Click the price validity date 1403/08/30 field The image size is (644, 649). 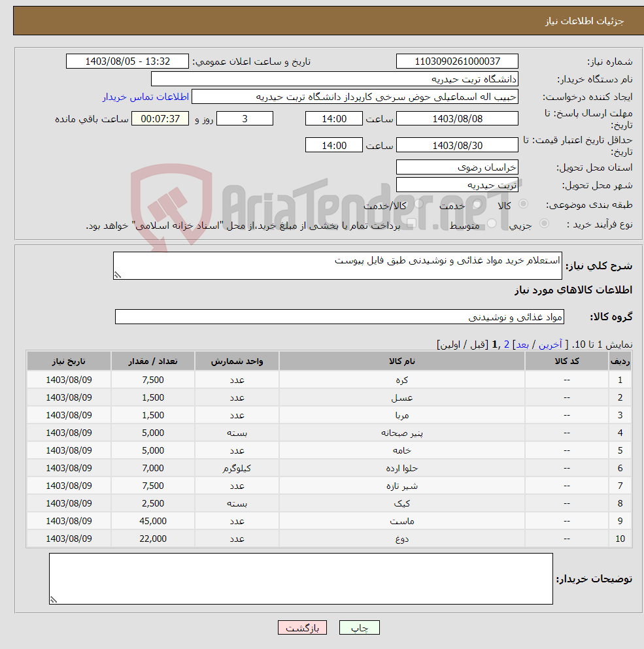click(x=457, y=145)
